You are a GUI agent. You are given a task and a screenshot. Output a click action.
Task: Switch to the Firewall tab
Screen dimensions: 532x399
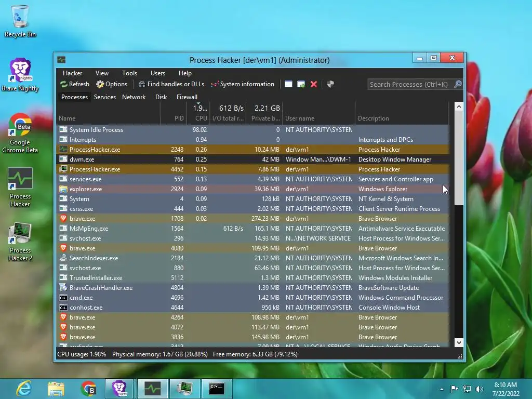coord(187,97)
